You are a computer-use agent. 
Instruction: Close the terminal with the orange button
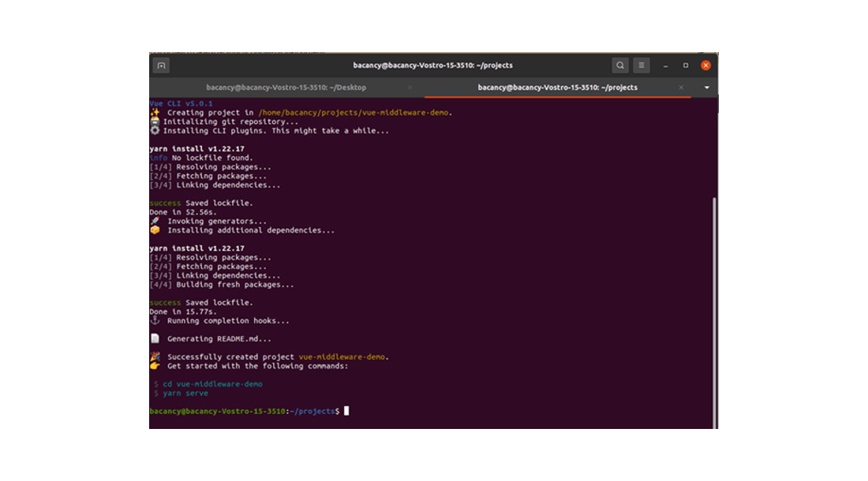(x=705, y=65)
